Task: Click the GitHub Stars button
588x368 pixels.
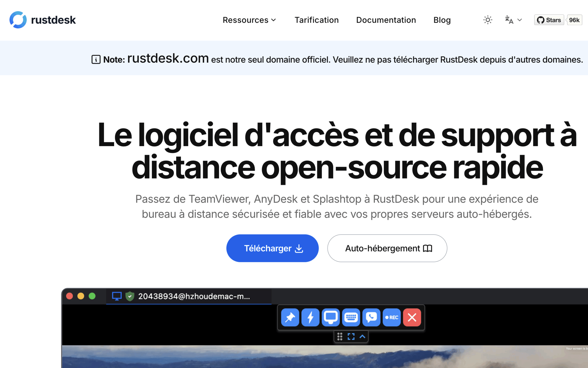Action: [549, 20]
